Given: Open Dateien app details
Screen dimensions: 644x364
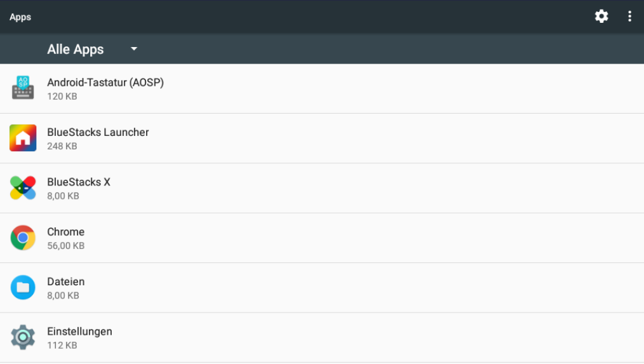Looking at the screenshot, I should pyautogui.click(x=65, y=281).
